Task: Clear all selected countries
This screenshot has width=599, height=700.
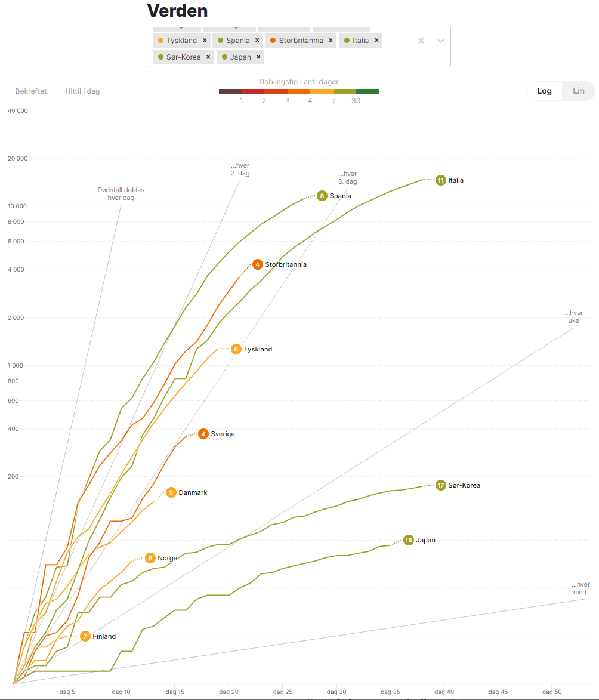Action: coord(421,41)
